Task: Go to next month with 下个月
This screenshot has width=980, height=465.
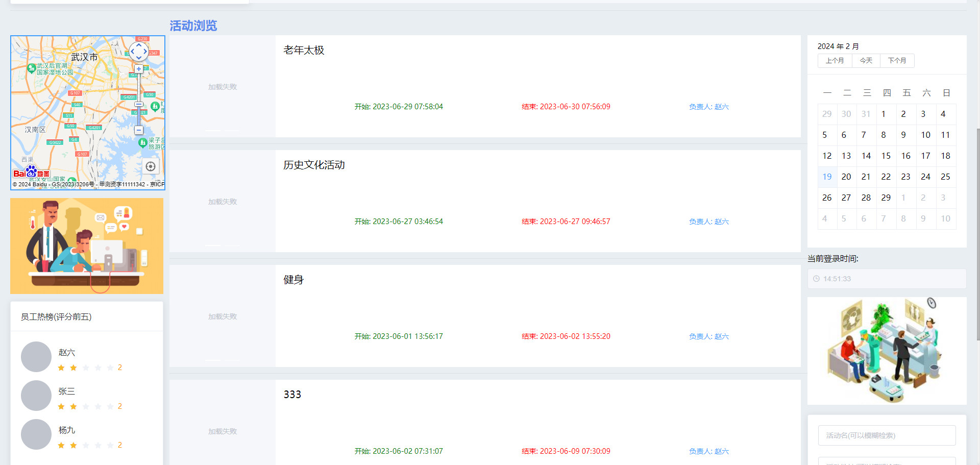Action: [897, 61]
